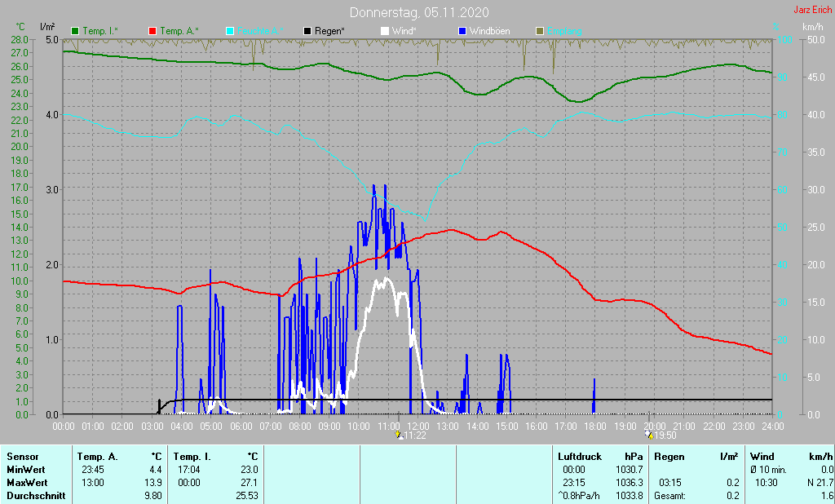
Task: Click the Sensor header in the table
Action: pyautogui.click(x=21, y=457)
